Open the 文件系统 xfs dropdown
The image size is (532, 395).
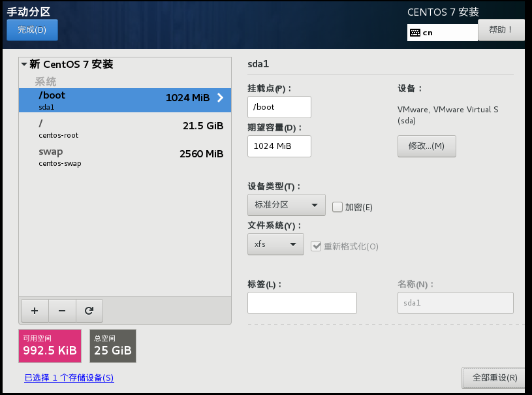pos(275,244)
